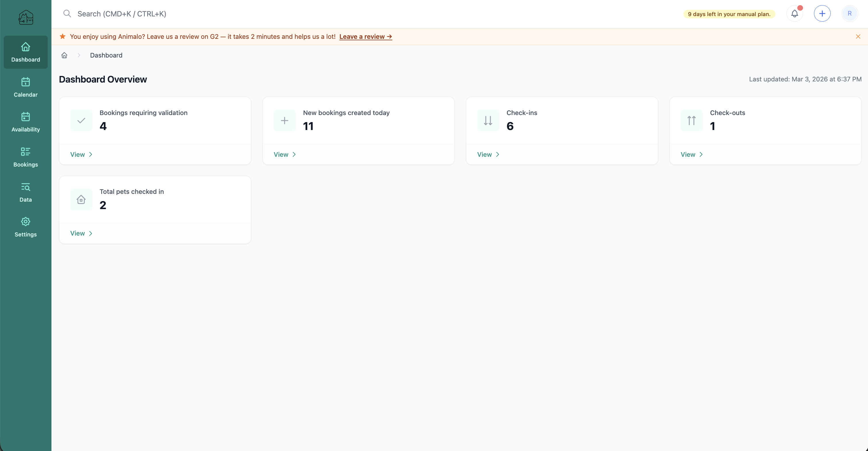Screen dimensions: 868x451
Task: Click the plus icon on new bookings card
Action: point(285,121)
